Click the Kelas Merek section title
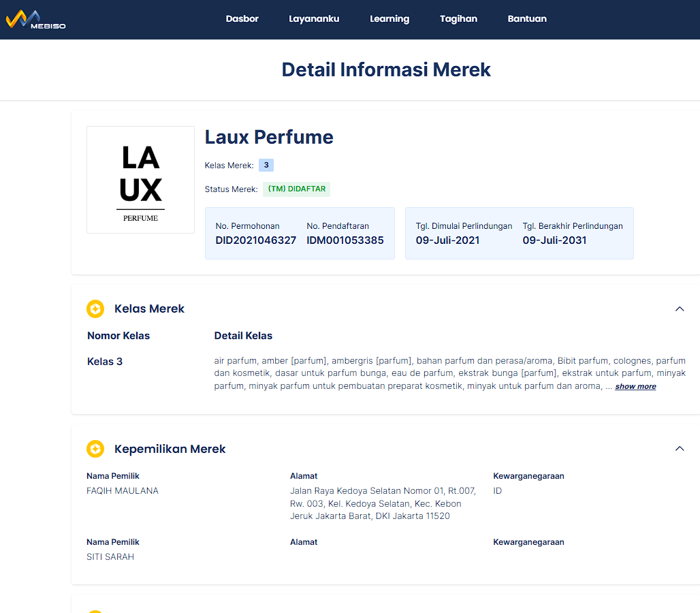This screenshot has height=613, width=700. click(149, 309)
